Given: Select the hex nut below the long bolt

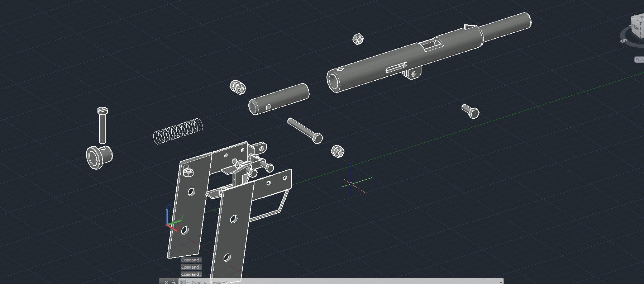Looking at the screenshot, I should (x=338, y=151).
